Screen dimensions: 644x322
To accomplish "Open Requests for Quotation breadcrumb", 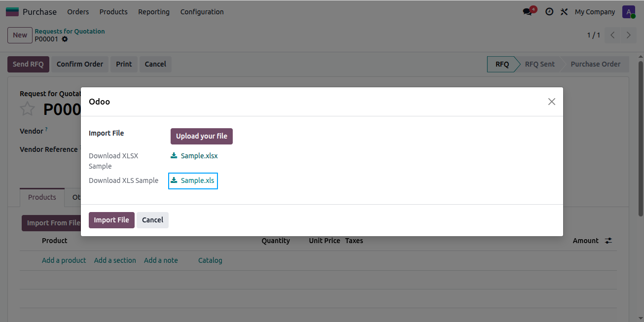I will [x=70, y=31].
